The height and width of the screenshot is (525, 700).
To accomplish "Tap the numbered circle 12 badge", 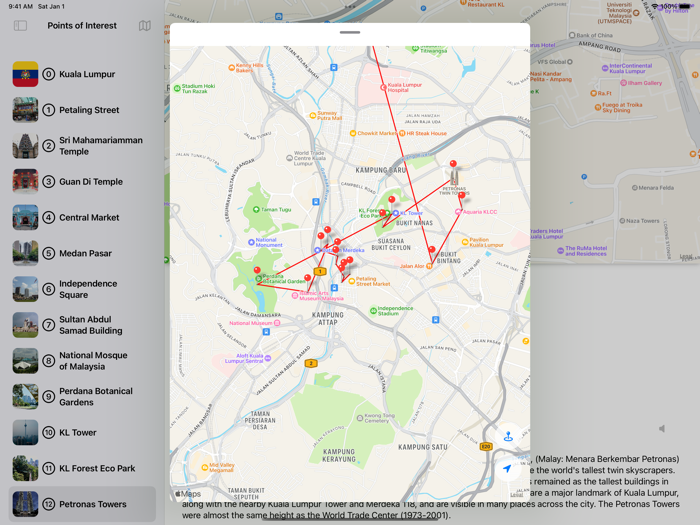I will tap(49, 504).
